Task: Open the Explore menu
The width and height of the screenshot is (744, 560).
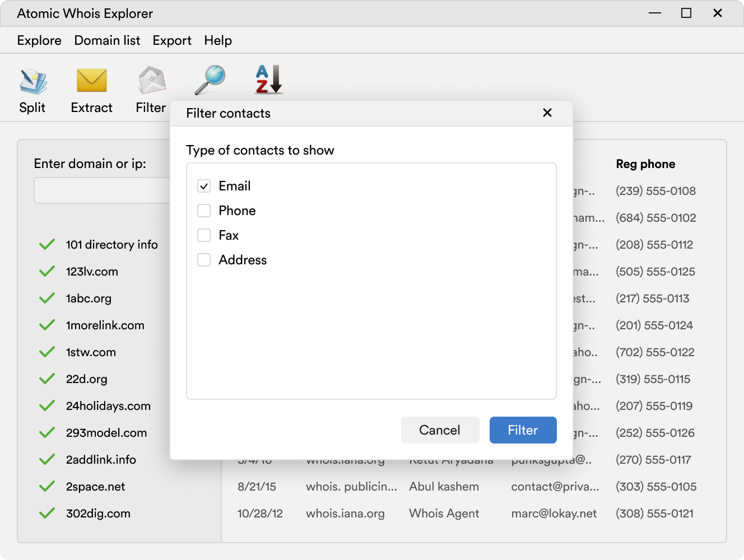Action: [39, 40]
